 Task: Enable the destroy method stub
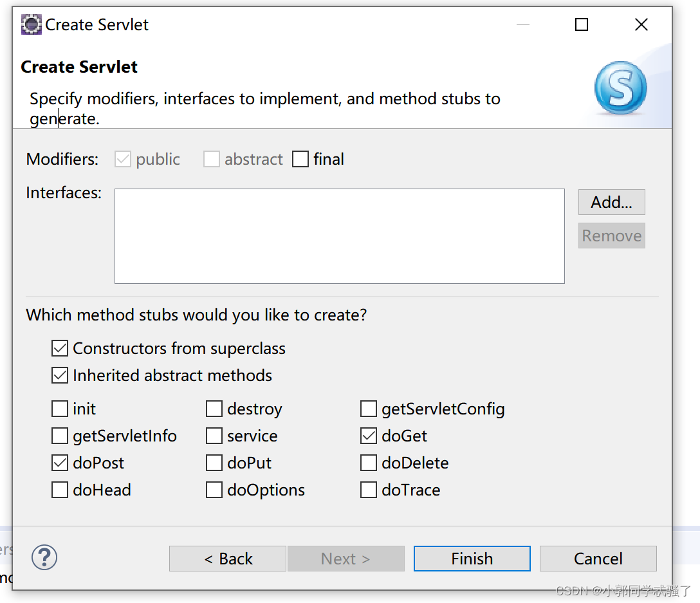pyautogui.click(x=214, y=409)
